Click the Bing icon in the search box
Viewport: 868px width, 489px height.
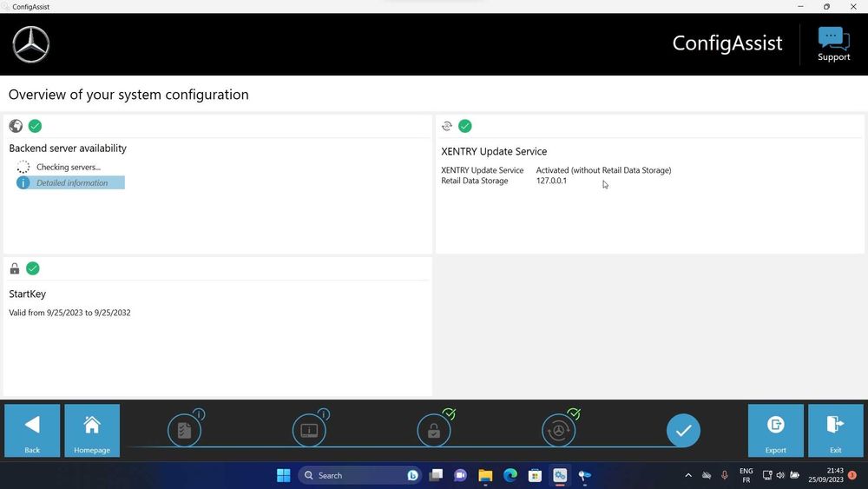pos(412,475)
